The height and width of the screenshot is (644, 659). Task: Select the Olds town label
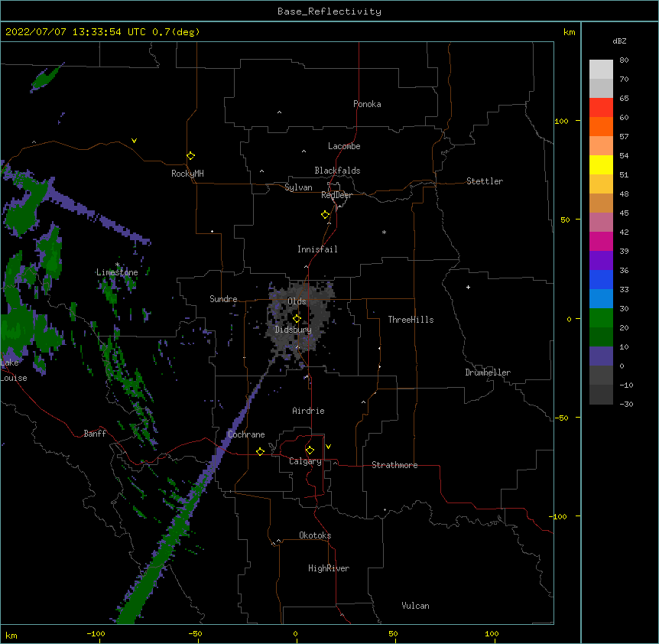(x=297, y=301)
